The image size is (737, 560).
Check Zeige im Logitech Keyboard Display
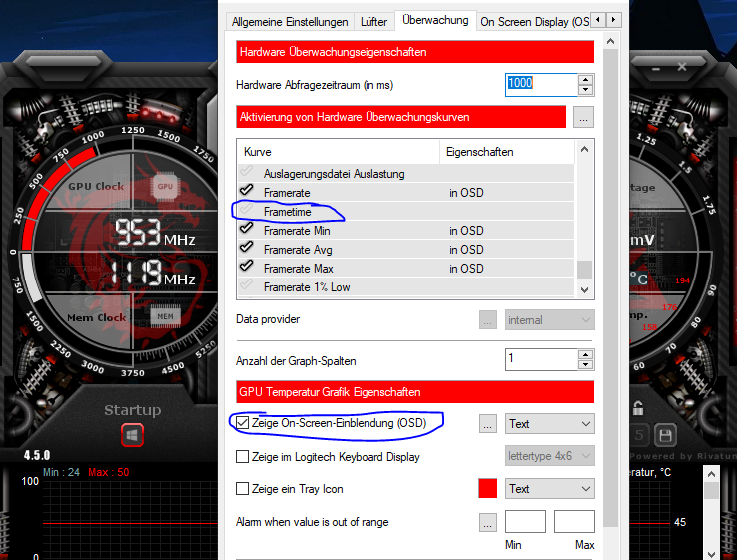tap(242, 456)
